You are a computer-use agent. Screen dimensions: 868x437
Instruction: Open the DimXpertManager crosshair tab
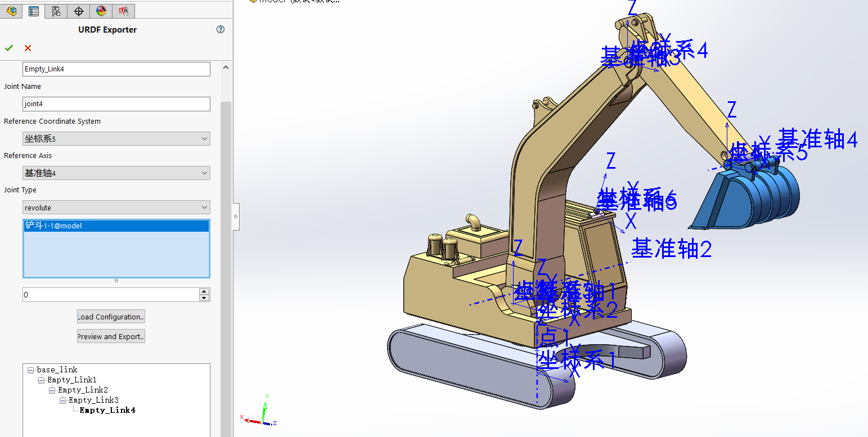79,11
